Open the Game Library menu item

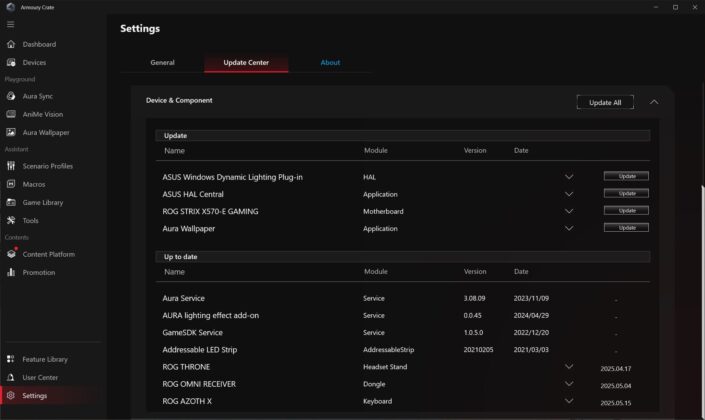point(43,202)
